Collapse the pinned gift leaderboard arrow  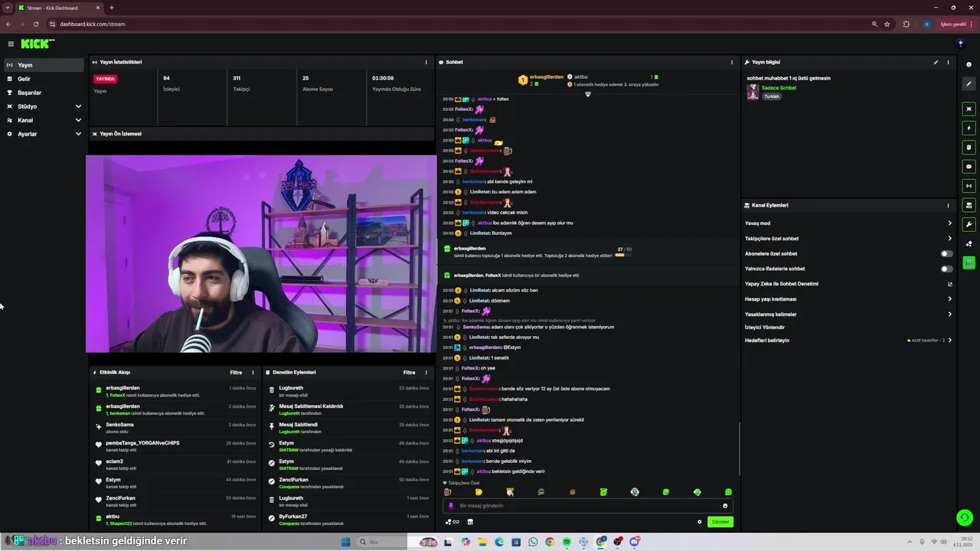(x=588, y=94)
